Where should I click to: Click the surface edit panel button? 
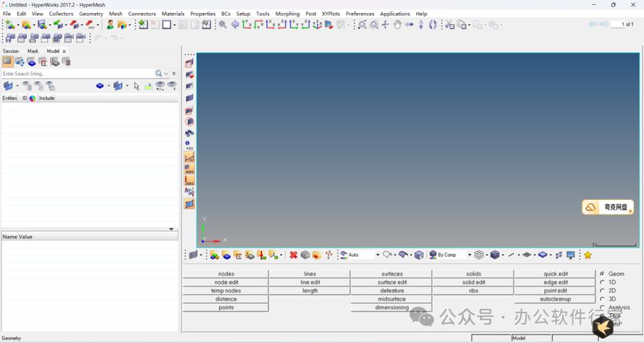coord(392,282)
